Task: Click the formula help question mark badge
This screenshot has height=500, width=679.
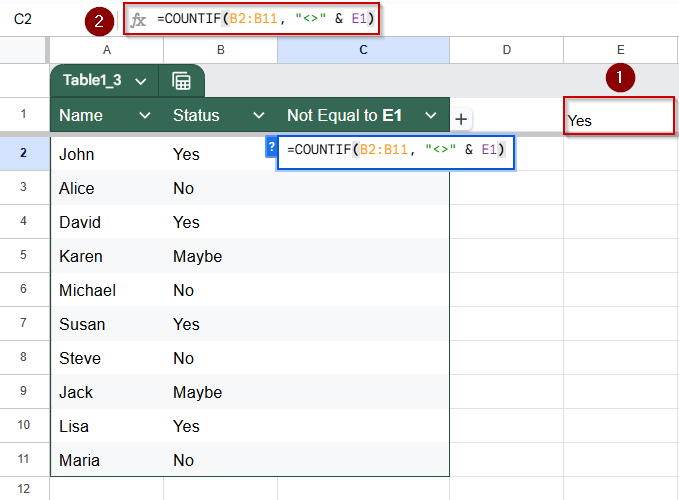Action: pyautogui.click(x=271, y=147)
